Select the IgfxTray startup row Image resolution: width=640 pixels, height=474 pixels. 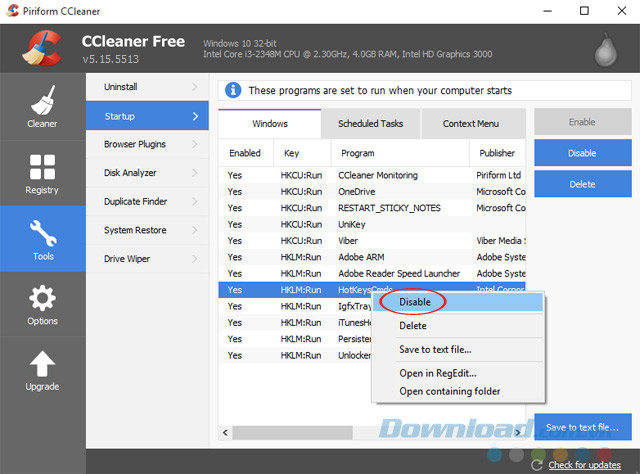[295, 306]
